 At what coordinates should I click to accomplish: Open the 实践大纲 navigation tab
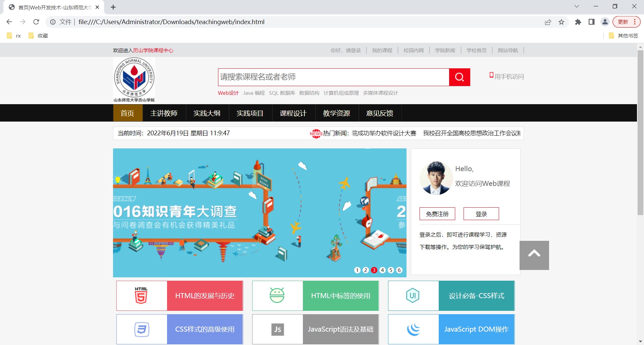[x=207, y=113]
